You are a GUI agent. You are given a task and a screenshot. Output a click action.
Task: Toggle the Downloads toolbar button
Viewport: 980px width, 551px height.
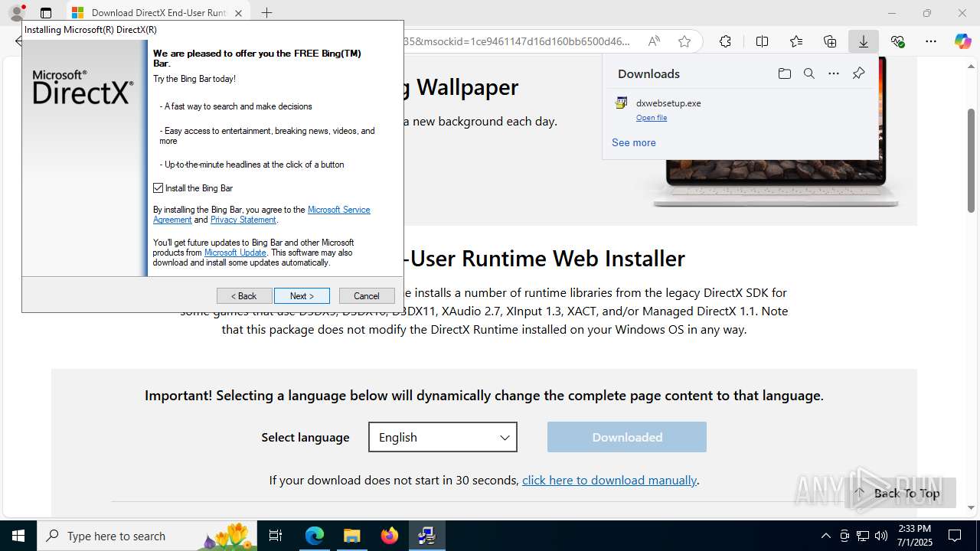coord(864,41)
